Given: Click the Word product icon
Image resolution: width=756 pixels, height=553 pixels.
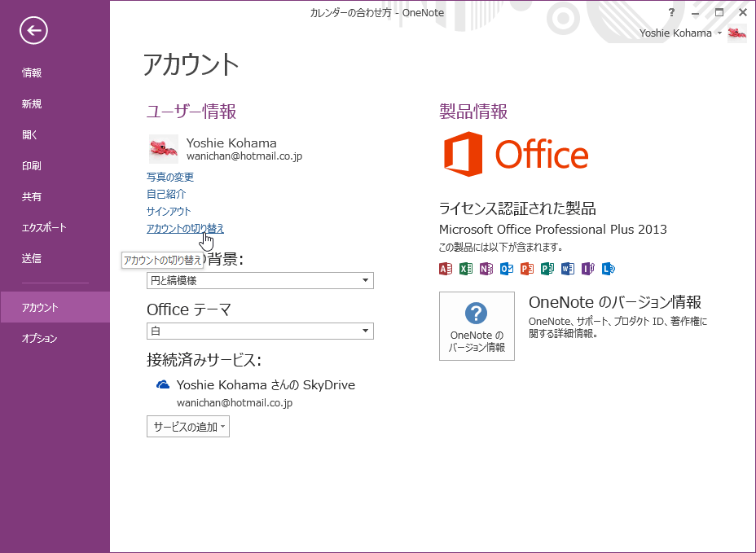Looking at the screenshot, I should pos(568,269).
